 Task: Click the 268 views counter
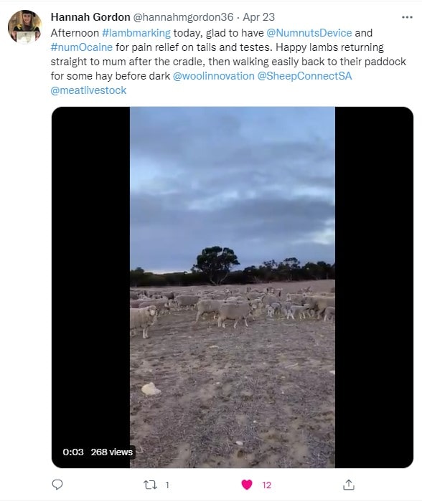point(112,452)
